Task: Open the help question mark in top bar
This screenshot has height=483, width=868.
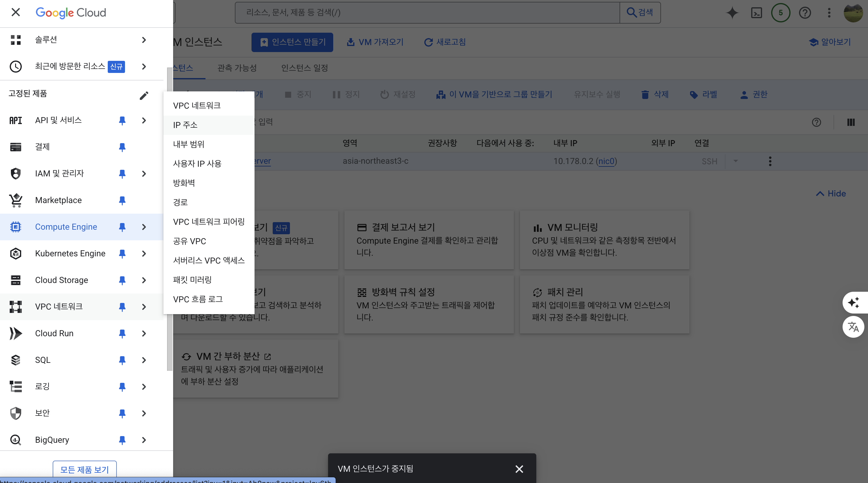Action: [805, 13]
